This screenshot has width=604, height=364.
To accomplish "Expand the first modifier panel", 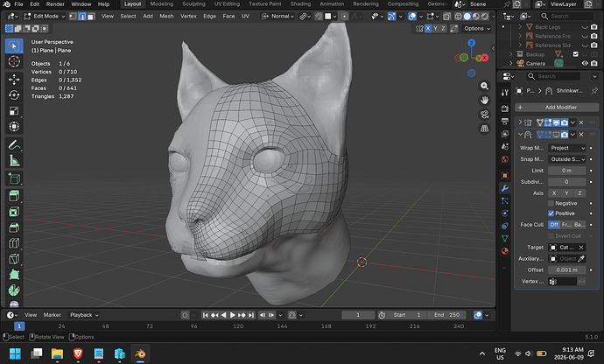I will tap(521, 122).
